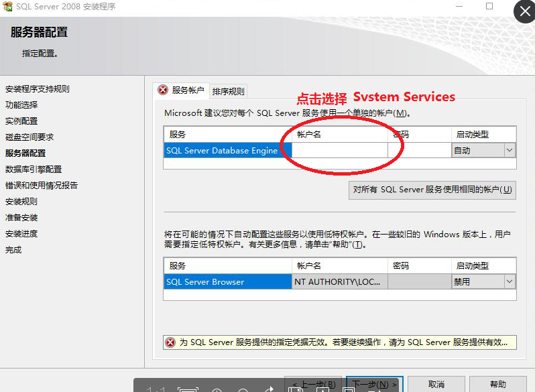This screenshot has width=535, height=392.
Task: Click 安装进度 in the step list
Action: (x=21, y=233)
